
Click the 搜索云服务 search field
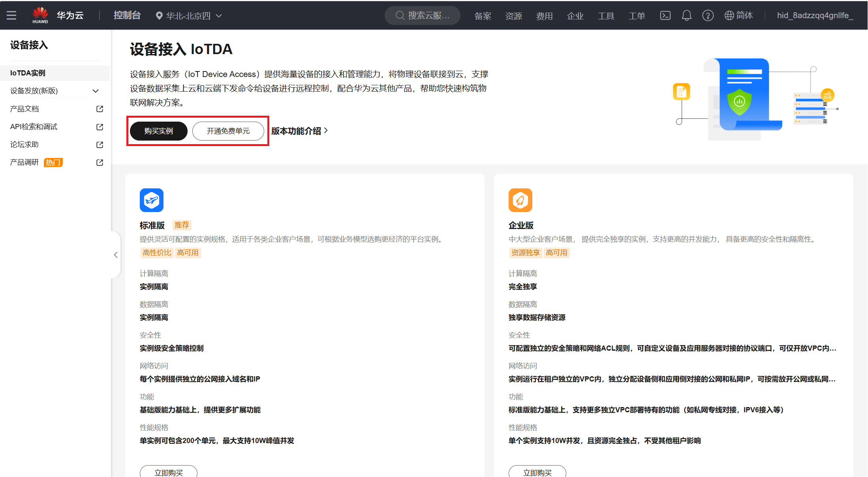(x=423, y=15)
